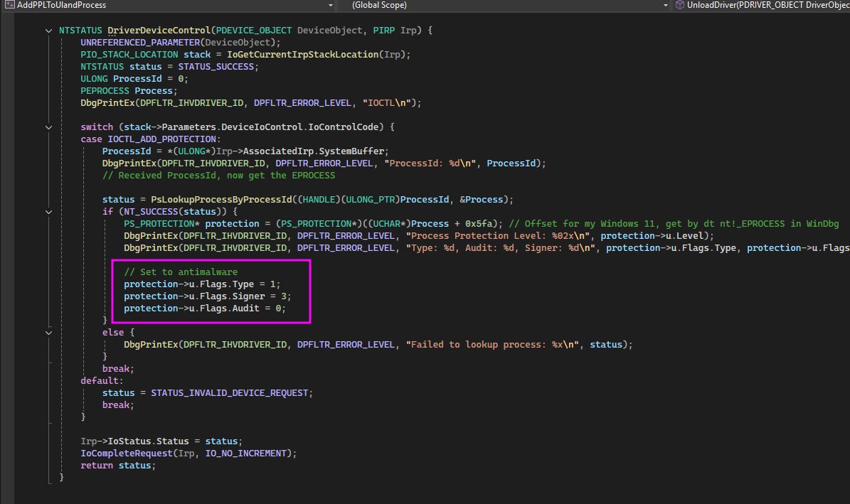The width and height of the screenshot is (850, 504).
Task: Click PIO_STACK_LOCATION type name
Action: pyautogui.click(x=129, y=54)
